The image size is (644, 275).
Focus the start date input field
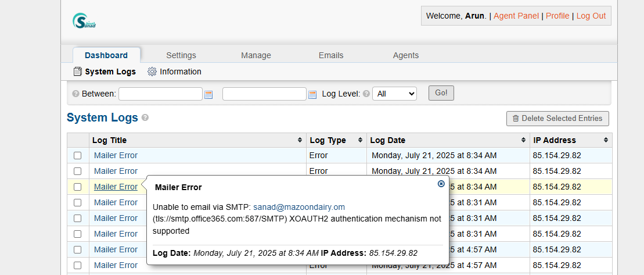[x=160, y=94]
